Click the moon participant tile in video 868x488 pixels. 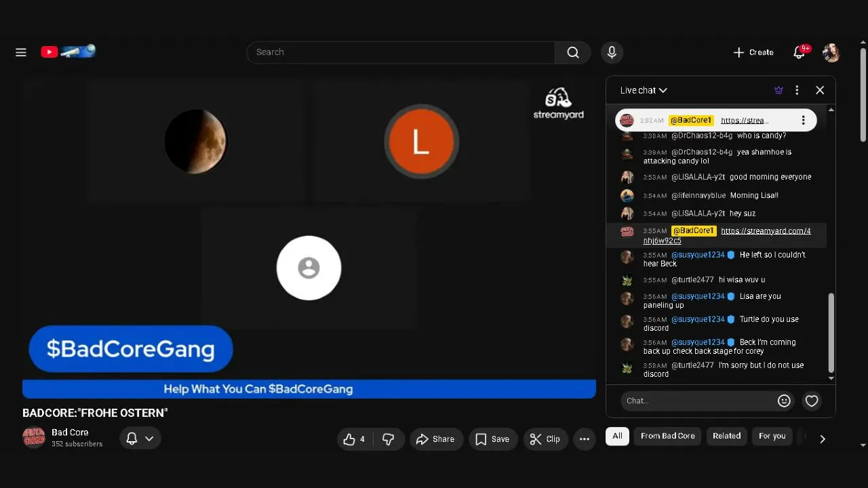pyautogui.click(x=196, y=141)
